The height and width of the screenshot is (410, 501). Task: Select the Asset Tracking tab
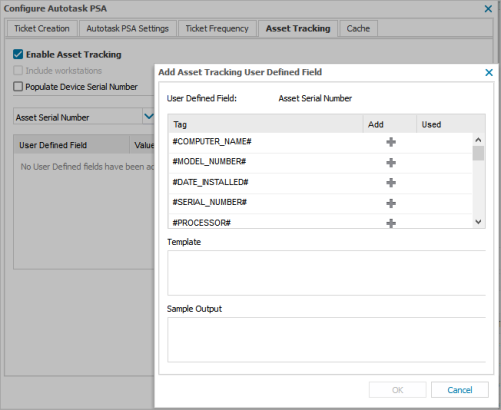(x=298, y=29)
